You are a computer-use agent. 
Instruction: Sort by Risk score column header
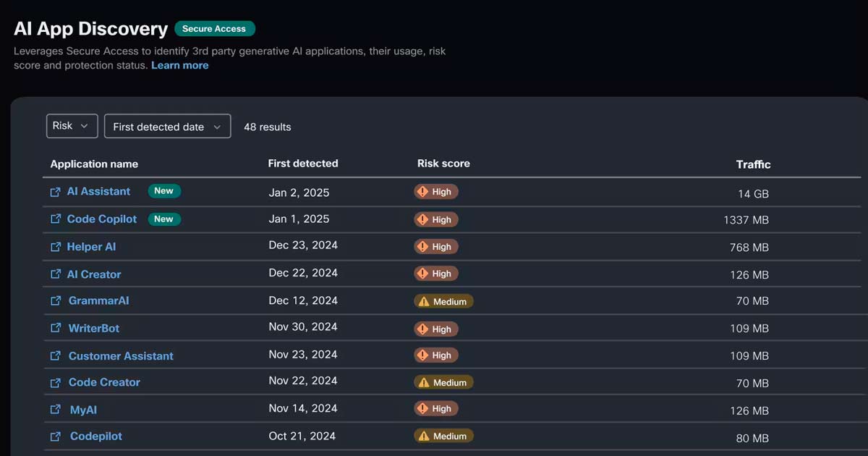click(443, 164)
